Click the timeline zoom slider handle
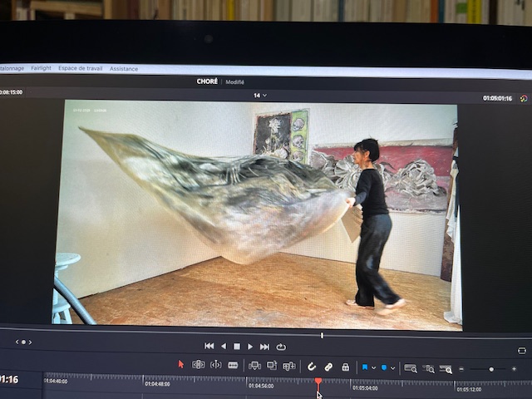 pyautogui.click(x=491, y=369)
